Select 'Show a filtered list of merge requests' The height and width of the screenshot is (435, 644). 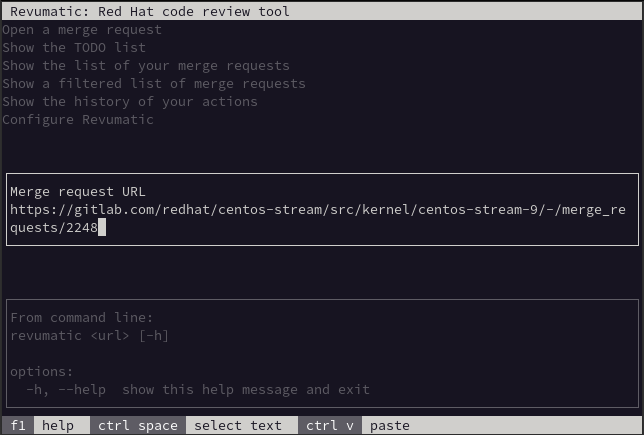(154, 84)
